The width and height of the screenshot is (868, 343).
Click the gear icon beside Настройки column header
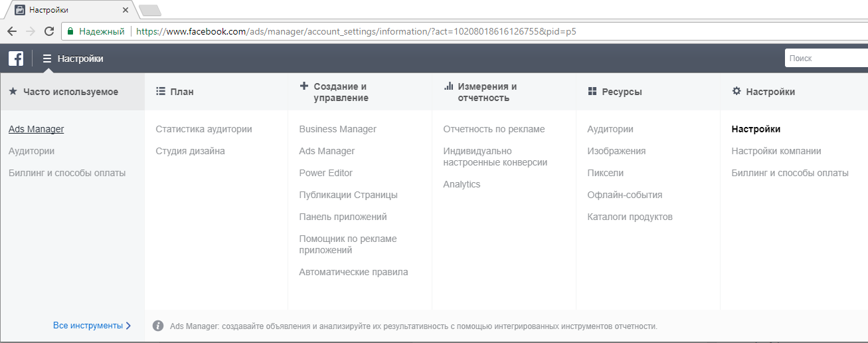click(x=737, y=92)
